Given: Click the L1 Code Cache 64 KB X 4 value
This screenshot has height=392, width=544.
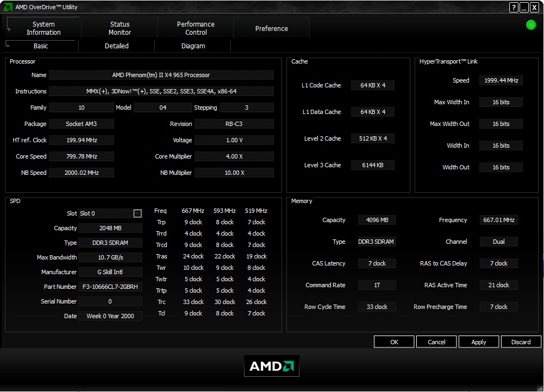Looking at the screenshot, I should coord(373,85).
